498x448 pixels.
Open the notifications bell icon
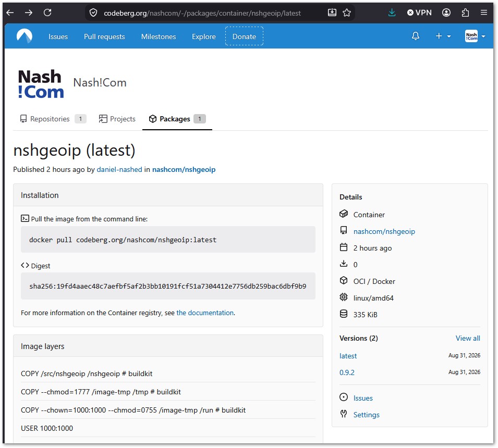point(416,36)
